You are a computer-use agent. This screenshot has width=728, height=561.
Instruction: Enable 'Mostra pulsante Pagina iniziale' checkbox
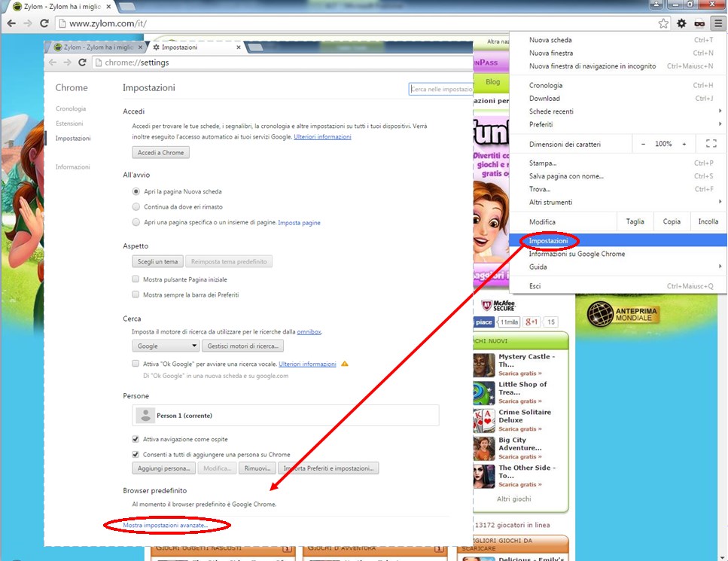pos(136,279)
